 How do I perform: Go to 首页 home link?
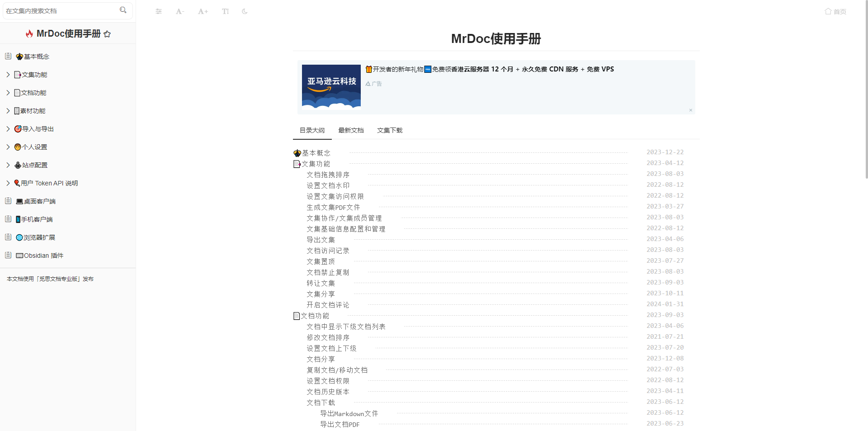pyautogui.click(x=835, y=11)
